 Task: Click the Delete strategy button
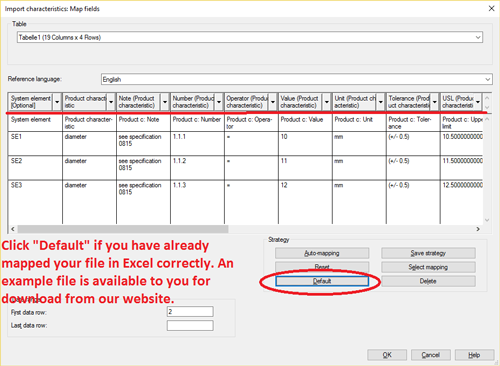click(428, 281)
